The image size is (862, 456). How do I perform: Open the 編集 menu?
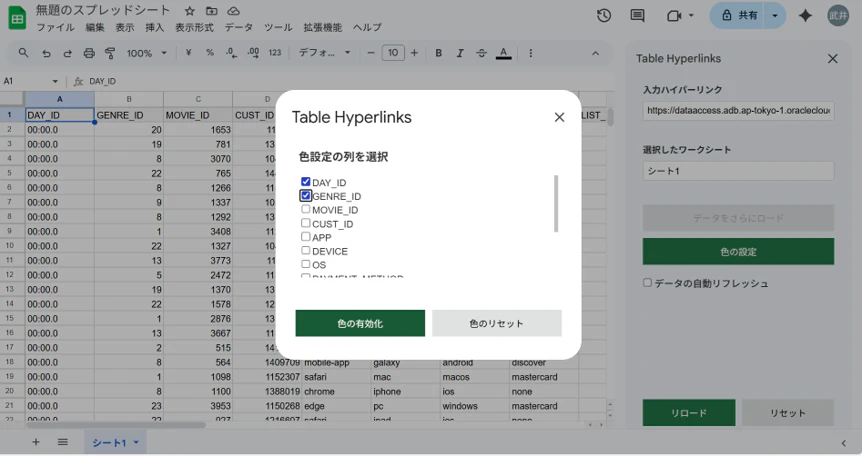95,27
